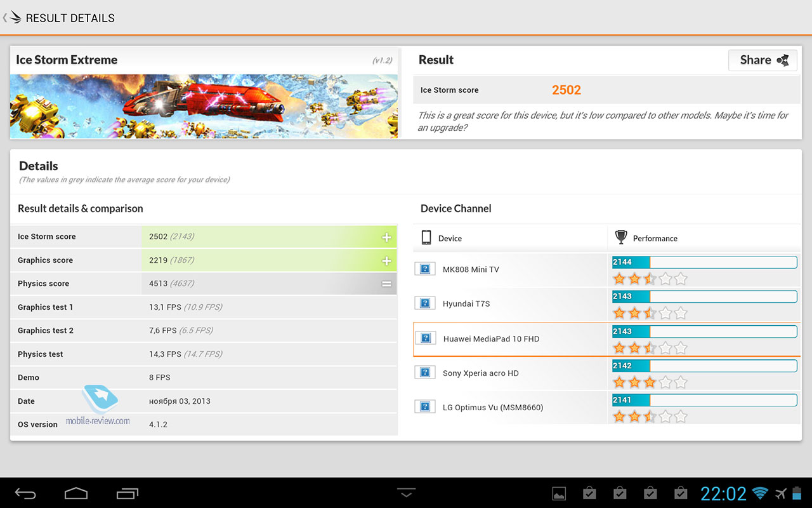
Task: Click the Ice Storm score value 2502 in Result
Action: tap(566, 90)
